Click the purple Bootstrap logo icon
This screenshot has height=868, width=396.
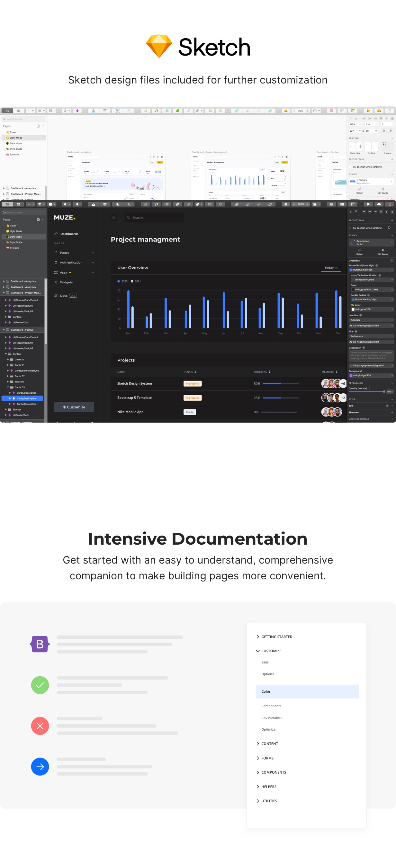pyautogui.click(x=40, y=644)
